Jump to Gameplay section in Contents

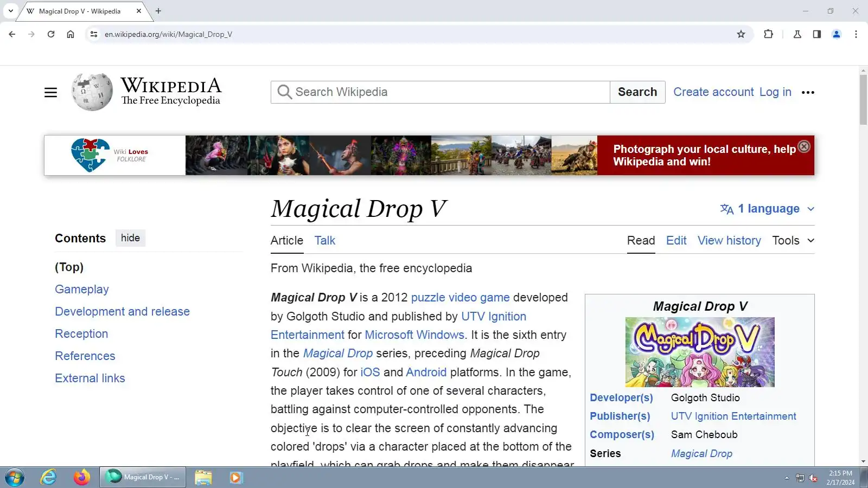[x=82, y=290]
